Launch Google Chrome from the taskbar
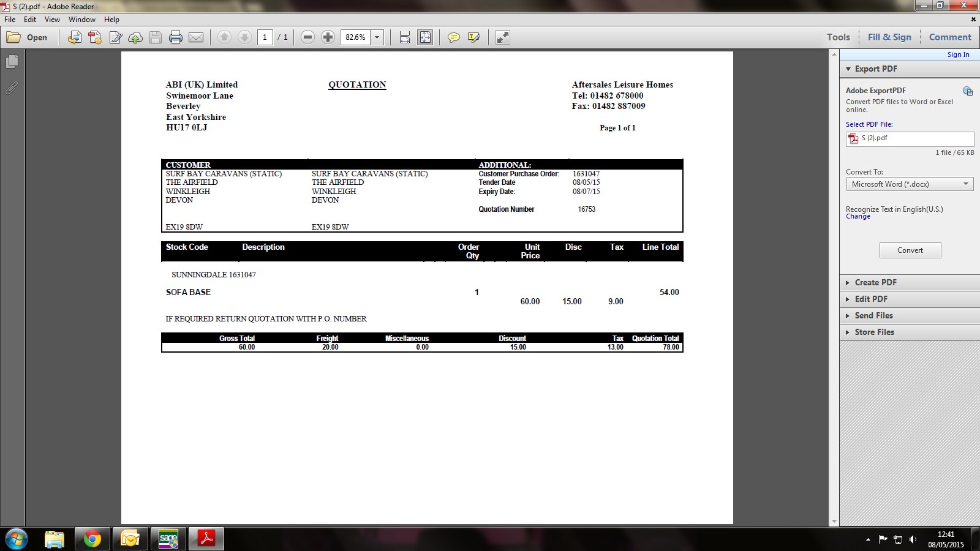 pos(92,539)
